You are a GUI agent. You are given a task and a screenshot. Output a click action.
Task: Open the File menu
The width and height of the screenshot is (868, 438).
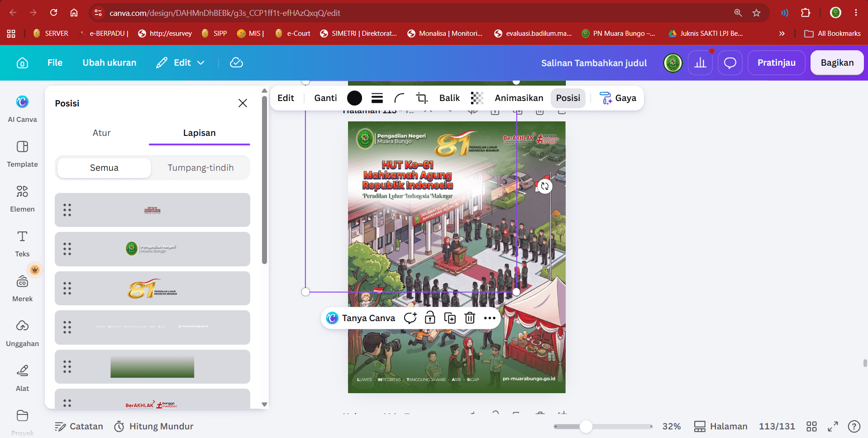pos(55,63)
